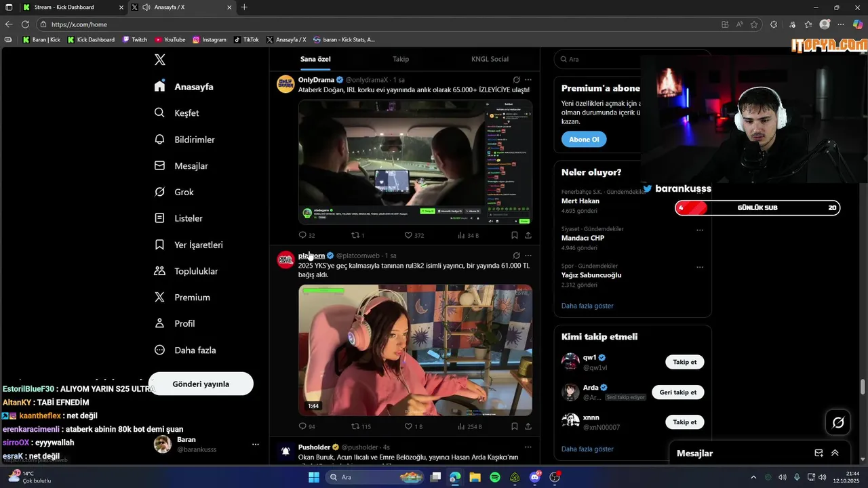
Task: Open Spotify from taskbar
Action: [x=495, y=477]
